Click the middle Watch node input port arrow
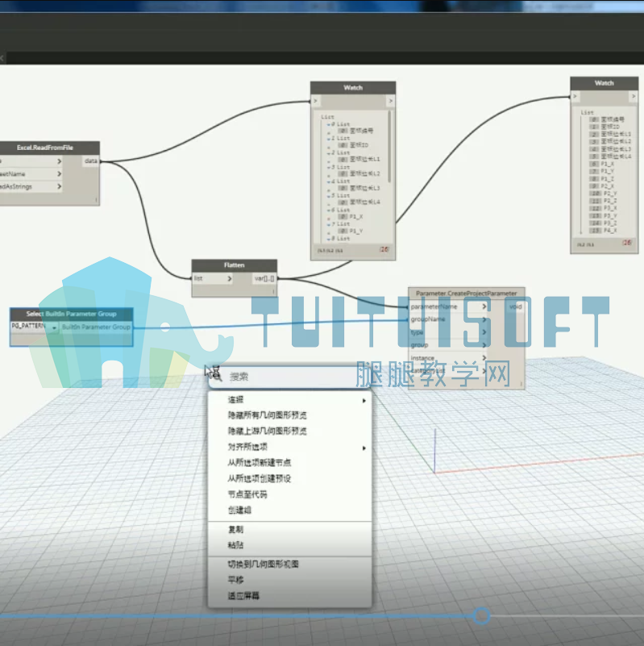 [315, 101]
